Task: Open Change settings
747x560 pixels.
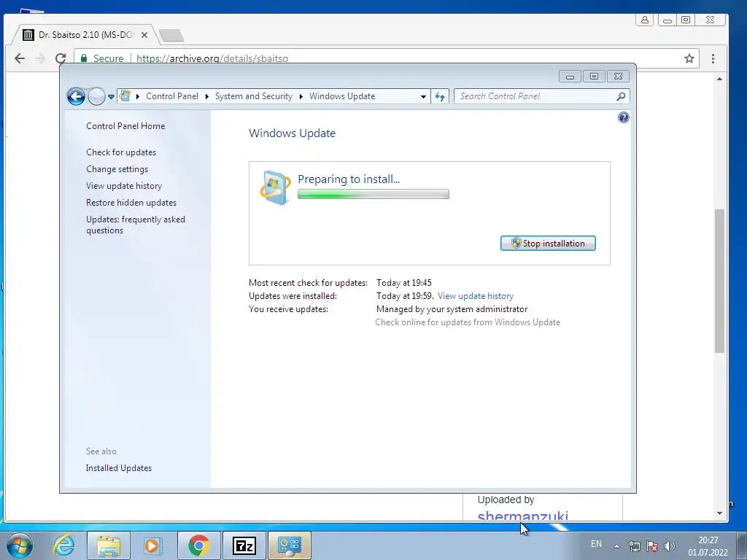Action: [117, 169]
